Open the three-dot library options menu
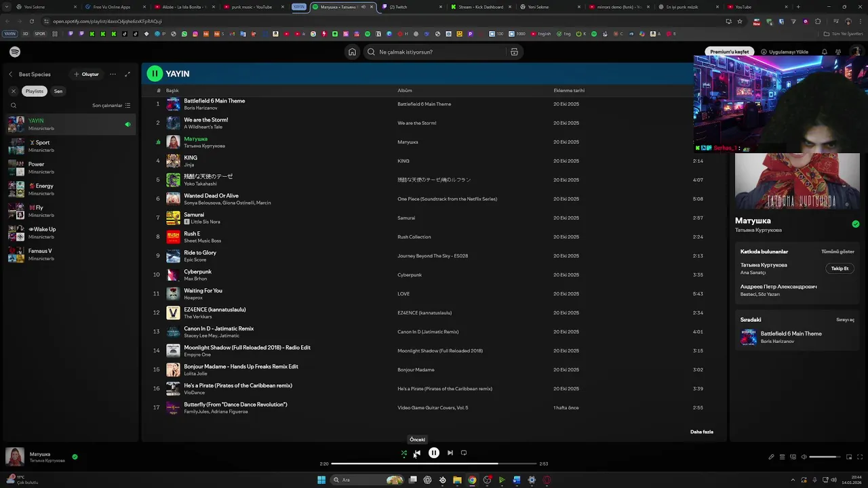868x488 pixels. [113, 75]
